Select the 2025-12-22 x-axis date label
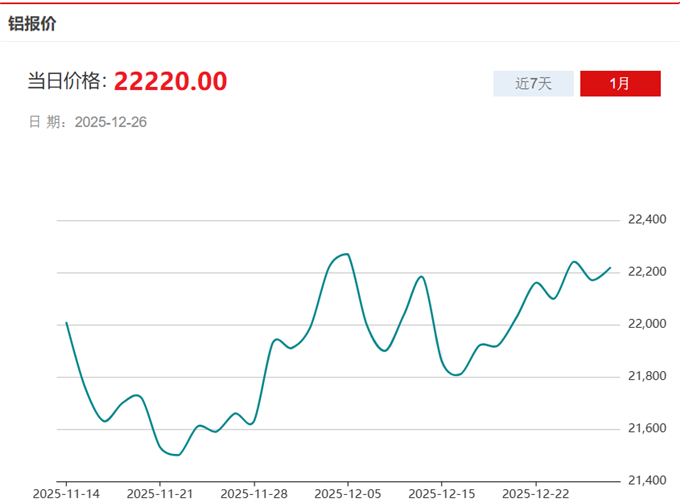Viewport: 680px width, 502px height. (535, 493)
